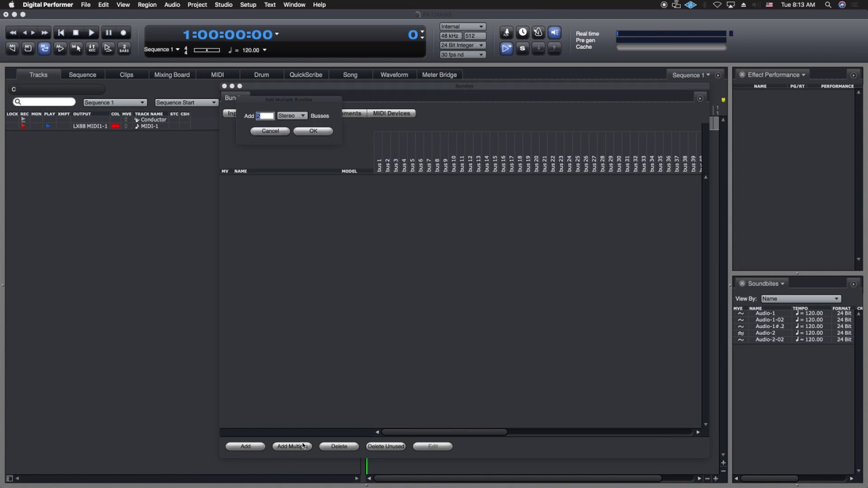
Task: Toggle the memory cycle loop icon
Action: click(x=44, y=48)
